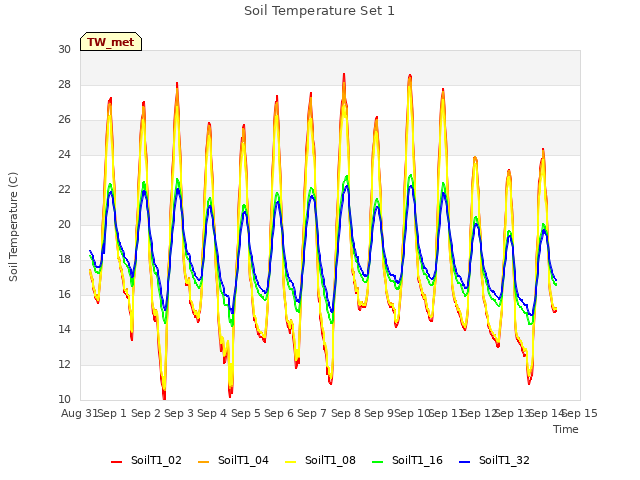Toggle SoilT1_02 series in legend
This screenshot has height=480, width=640.
pos(146,460)
